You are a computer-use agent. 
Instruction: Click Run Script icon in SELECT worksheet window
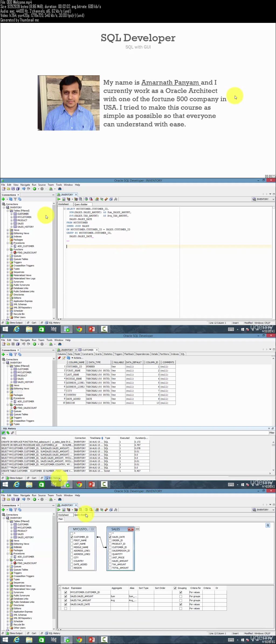click(x=64, y=199)
